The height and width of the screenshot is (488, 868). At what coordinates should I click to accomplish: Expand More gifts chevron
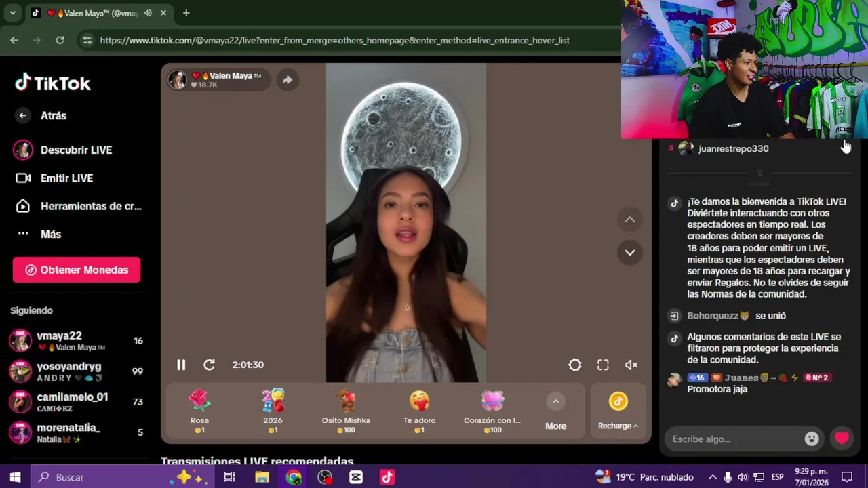(555, 401)
